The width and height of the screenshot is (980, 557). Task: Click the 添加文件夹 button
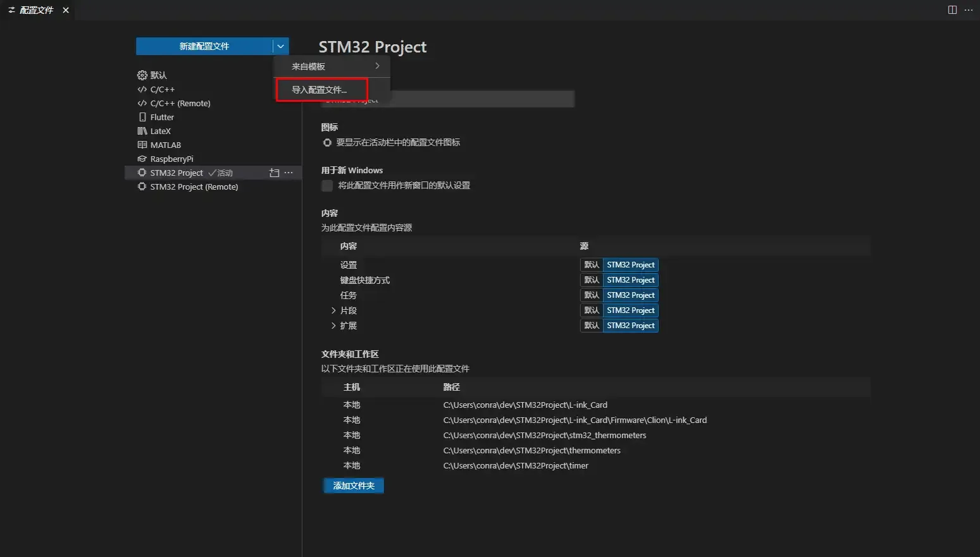click(x=354, y=486)
